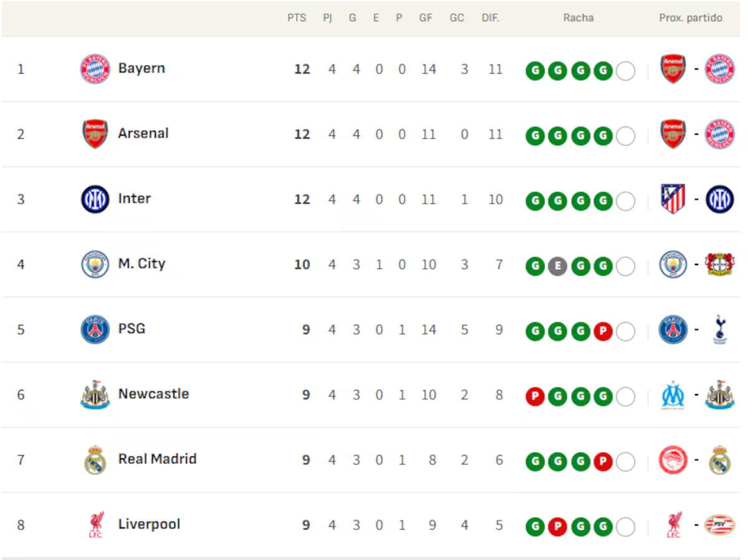Click the empty streak circle in Bayern's row
Viewport: 748px width, 560px height.
click(x=625, y=71)
